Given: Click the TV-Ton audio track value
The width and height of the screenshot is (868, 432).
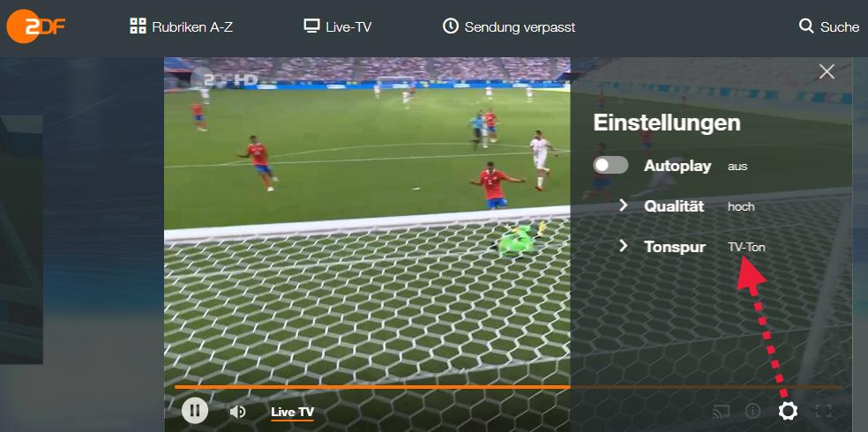Looking at the screenshot, I should (x=746, y=247).
